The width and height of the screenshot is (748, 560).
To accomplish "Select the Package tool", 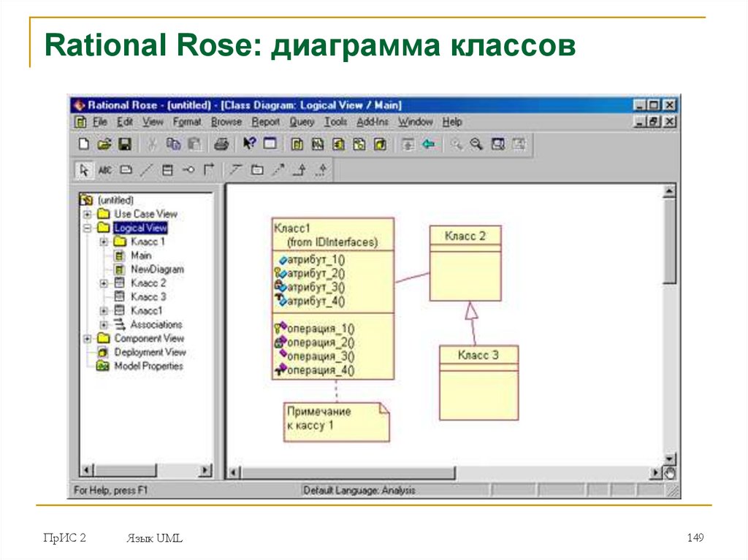I will tap(257, 170).
